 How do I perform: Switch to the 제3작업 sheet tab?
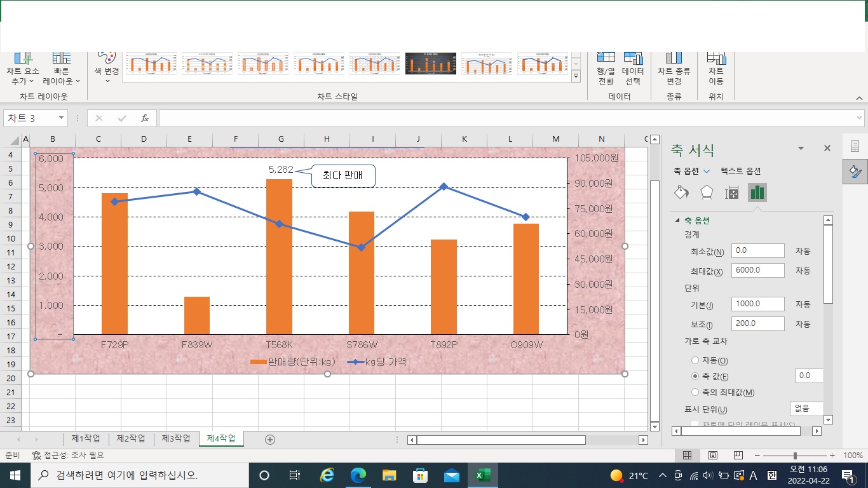click(176, 438)
